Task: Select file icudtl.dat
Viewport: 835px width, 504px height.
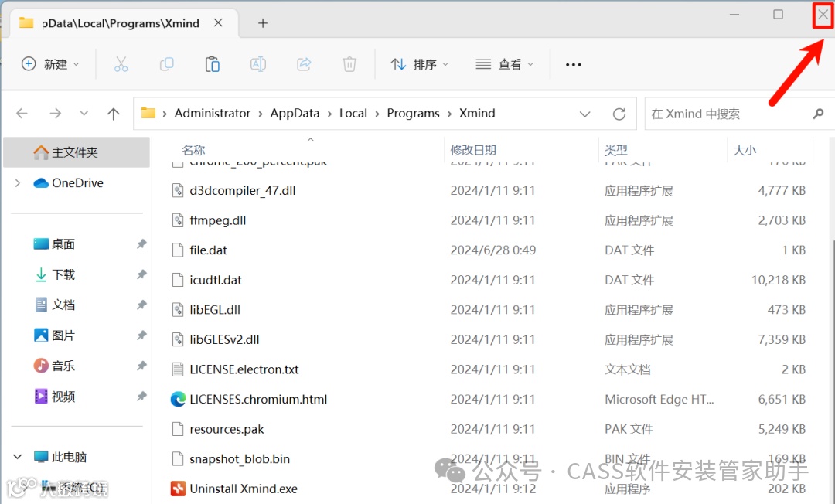Action: pos(215,280)
